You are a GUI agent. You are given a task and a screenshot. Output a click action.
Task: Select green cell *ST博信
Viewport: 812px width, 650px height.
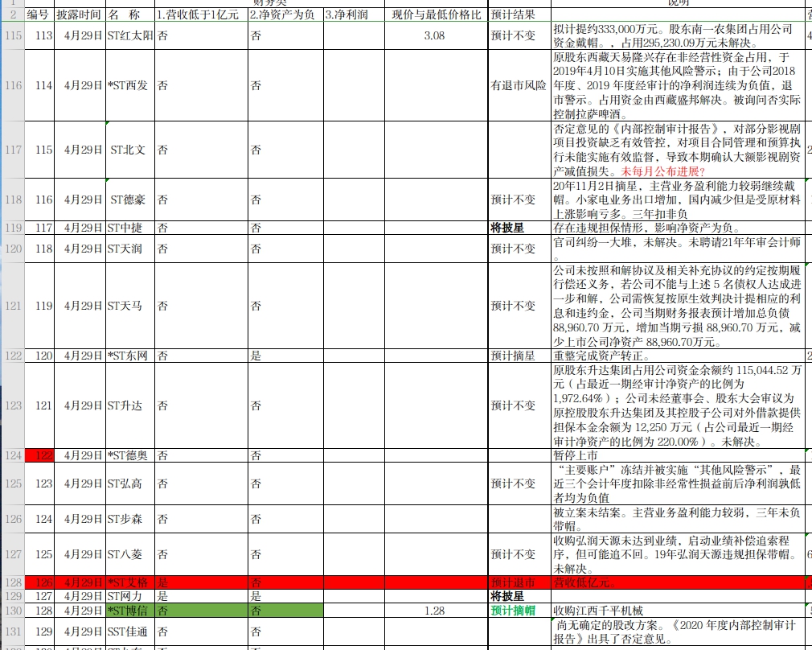(x=130, y=611)
